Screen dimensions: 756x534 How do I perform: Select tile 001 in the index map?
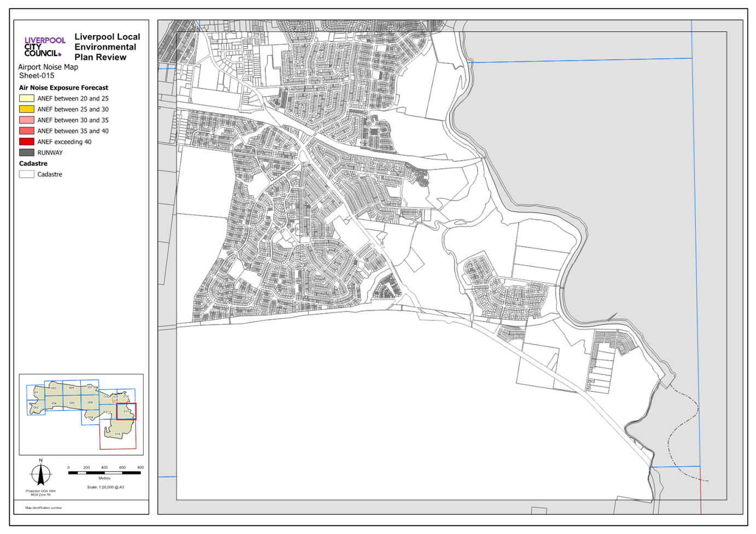click(x=36, y=392)
